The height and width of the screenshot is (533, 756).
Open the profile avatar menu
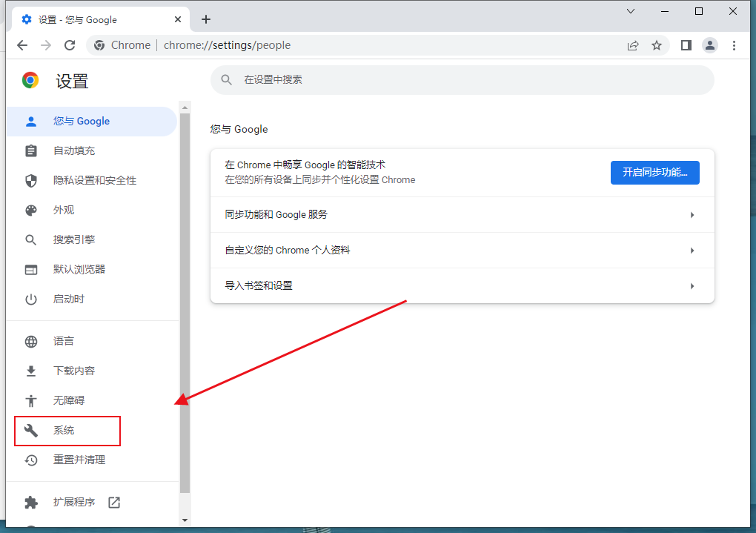(710, 45)
